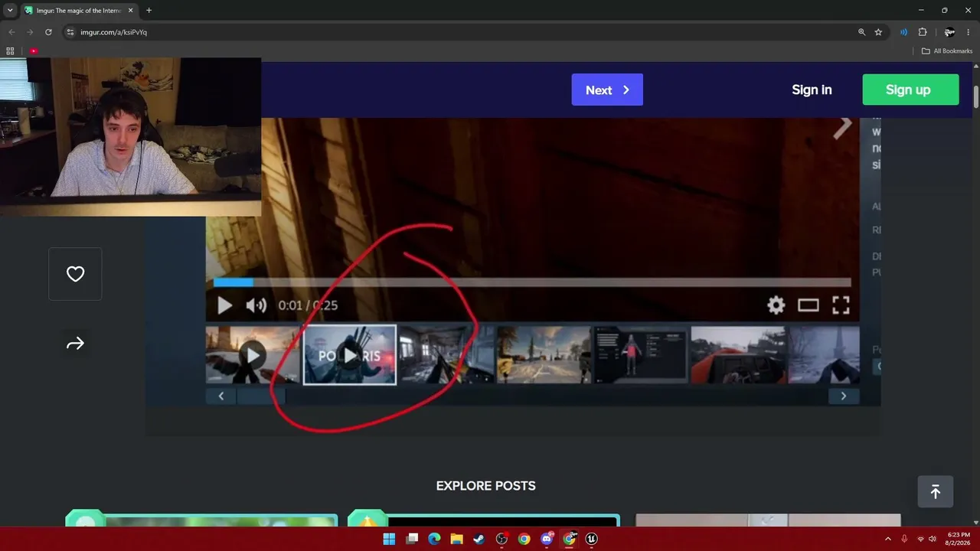Open a new browser tab
Screen dimensions: 980x551
149,11
